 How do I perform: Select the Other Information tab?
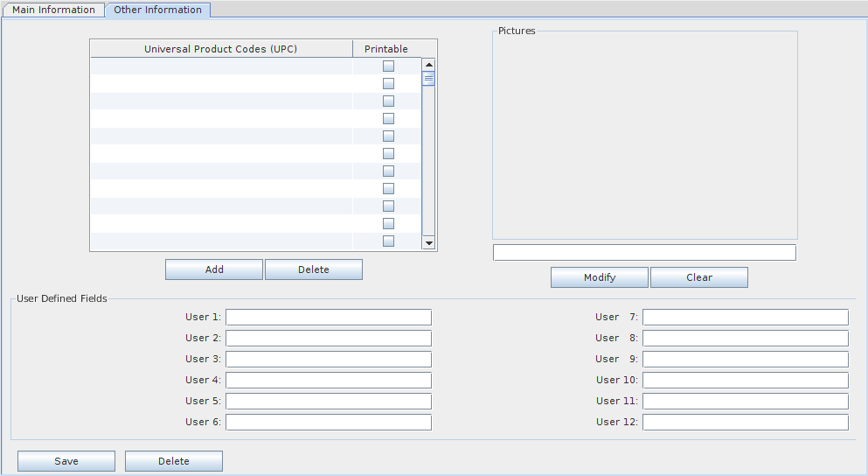tap(157, 10)
